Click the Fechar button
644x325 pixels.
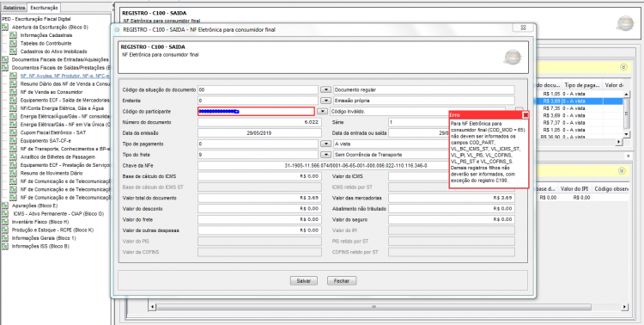click(342, 281)
